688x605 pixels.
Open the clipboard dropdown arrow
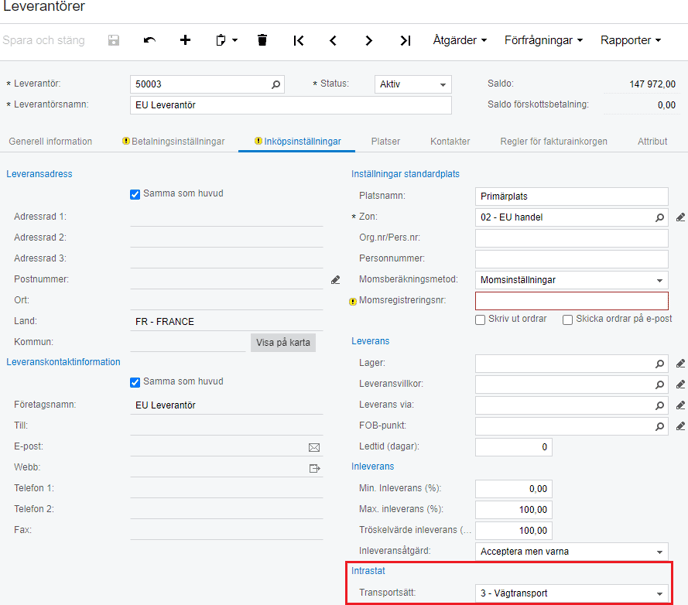click(x=235, y=40)
